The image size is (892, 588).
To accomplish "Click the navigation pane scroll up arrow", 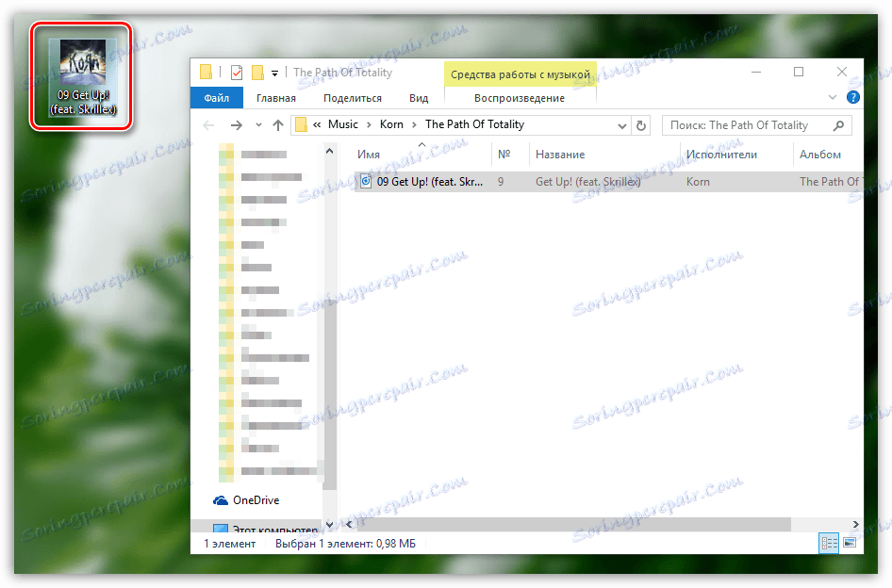I will coord(329,152).
